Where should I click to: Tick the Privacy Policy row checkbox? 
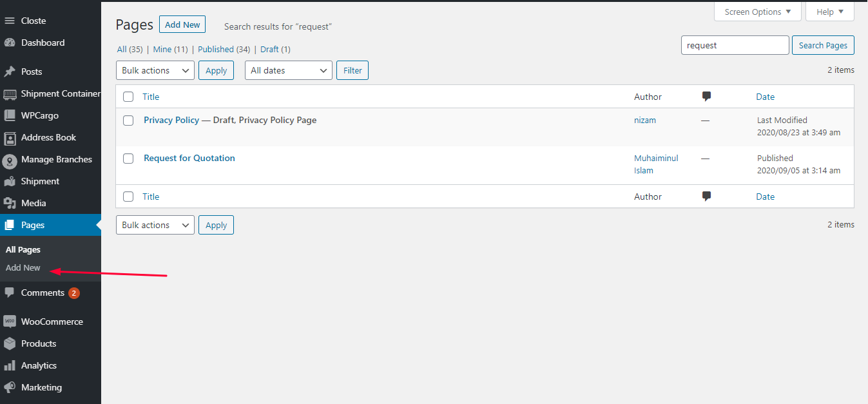click(128, 120)
